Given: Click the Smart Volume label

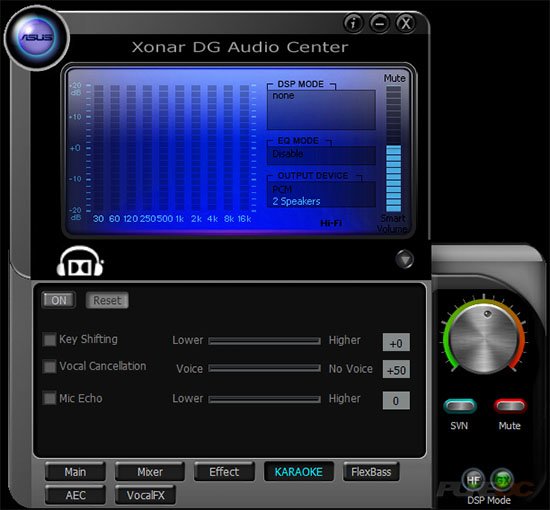Looking at the screenshot, I should 392,223.
